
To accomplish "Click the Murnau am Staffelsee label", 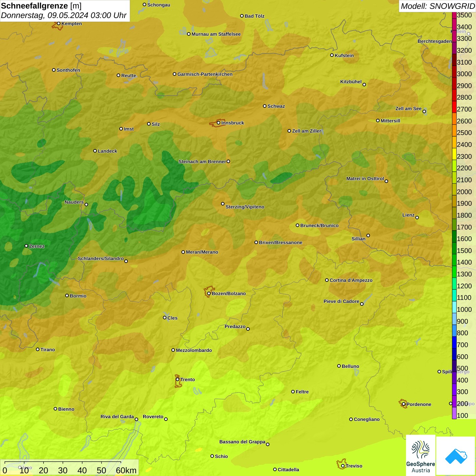I will pos(216,34).
